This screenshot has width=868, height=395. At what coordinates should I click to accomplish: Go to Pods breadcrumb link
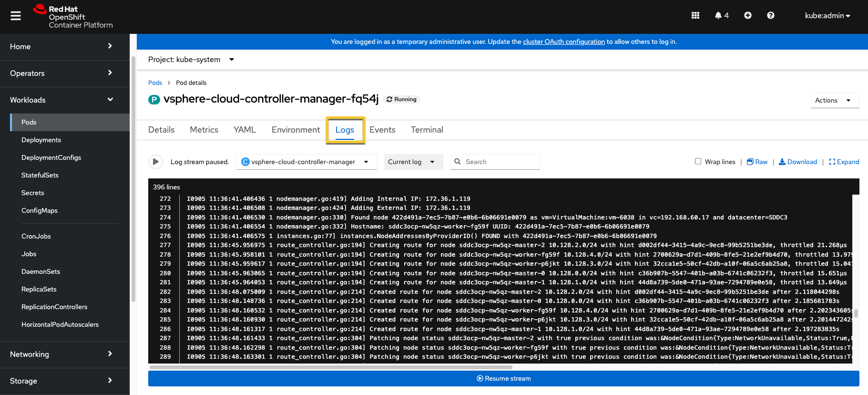(155, 83)
